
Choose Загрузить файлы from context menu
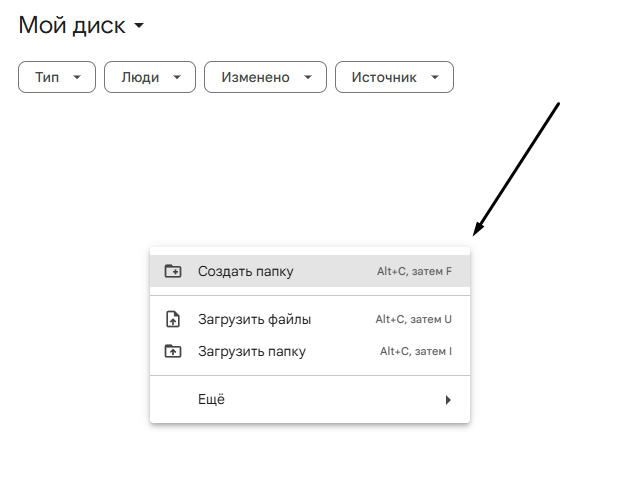pyautogui.click(x=310, y=319)
